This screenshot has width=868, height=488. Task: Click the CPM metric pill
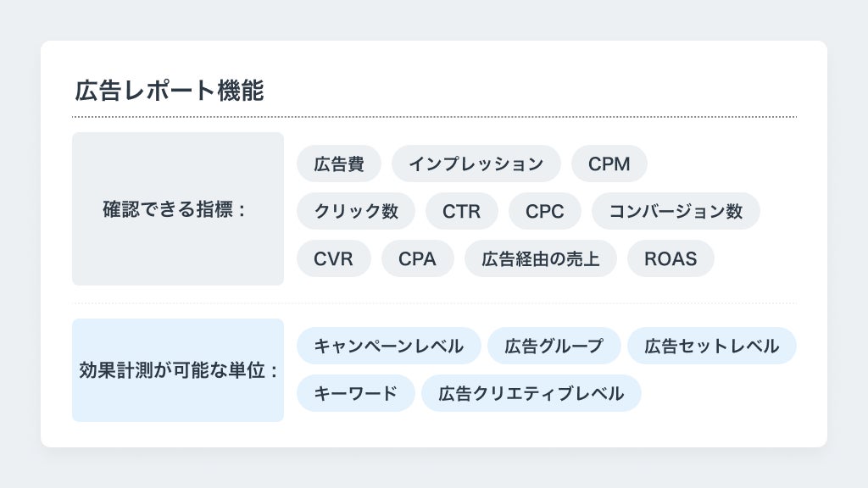(x=609, y=164)
